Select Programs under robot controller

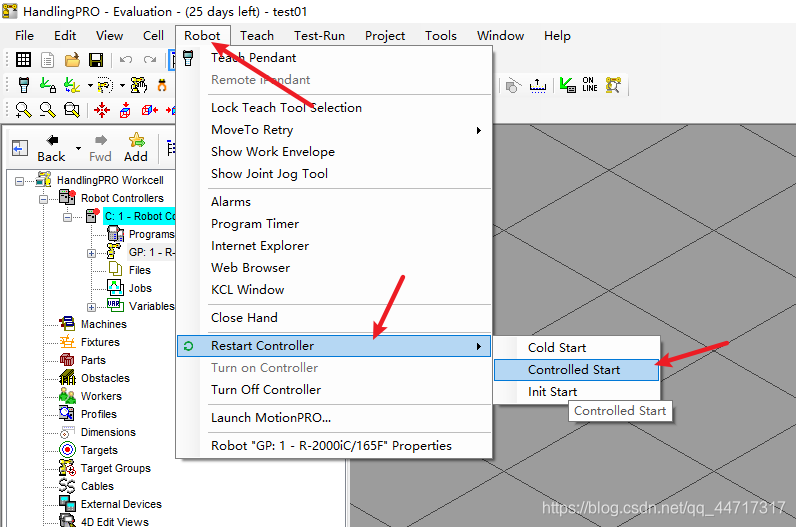151,234
